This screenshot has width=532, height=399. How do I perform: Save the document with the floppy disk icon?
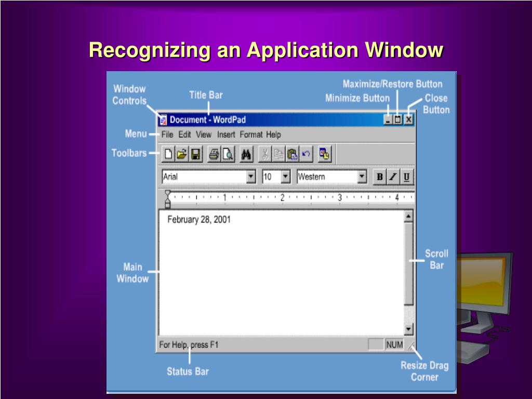195,154
